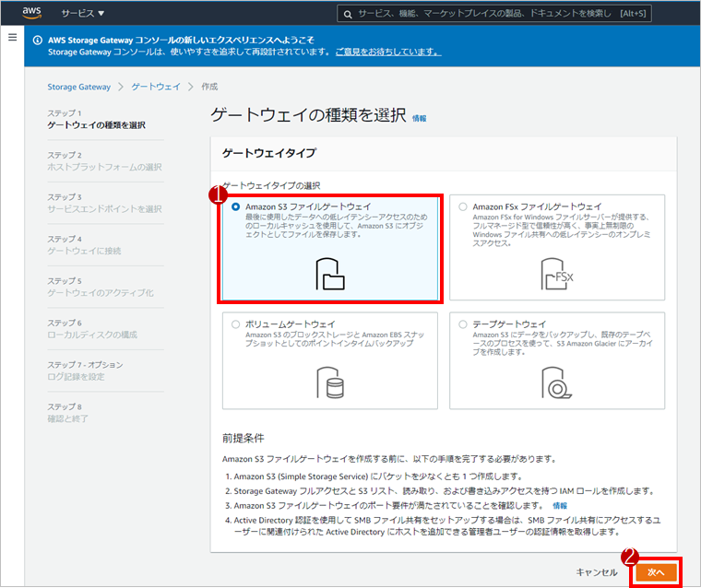Click the ゲートウェイタイプの選択 label
The image size is (701, 588).
271,185
